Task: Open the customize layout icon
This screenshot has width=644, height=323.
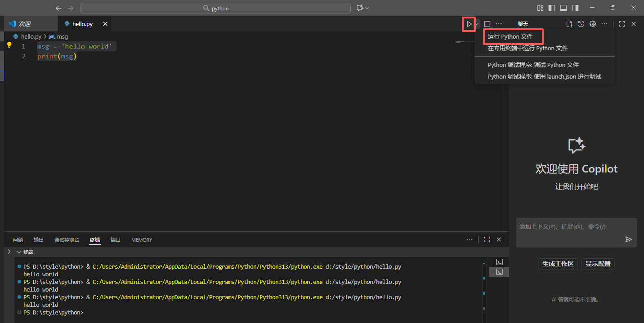Action: coord(540,8)
